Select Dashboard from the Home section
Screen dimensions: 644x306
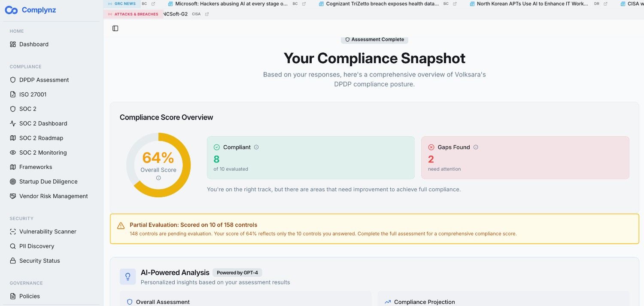tap(34, 44)
